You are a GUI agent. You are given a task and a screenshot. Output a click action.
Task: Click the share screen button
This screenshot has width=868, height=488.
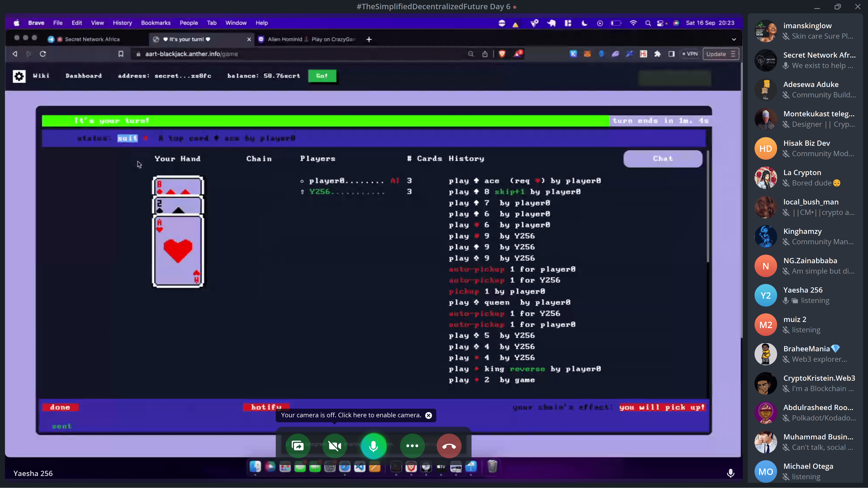click(297, 446)
